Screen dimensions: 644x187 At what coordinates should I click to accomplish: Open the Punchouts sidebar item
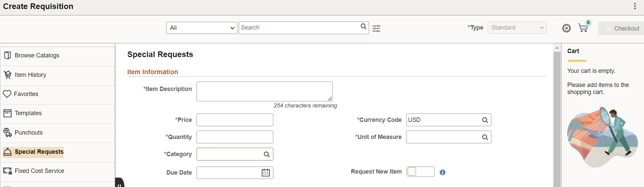[29, 133]
